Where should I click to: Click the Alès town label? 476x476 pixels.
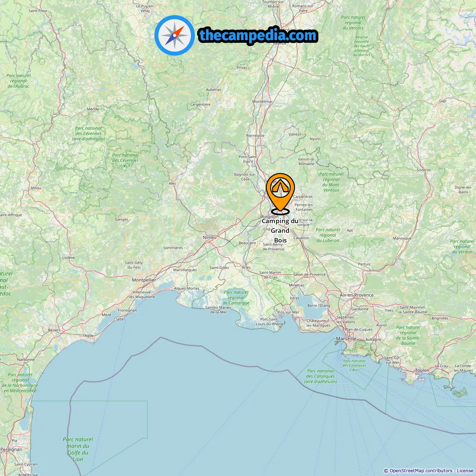172,183
